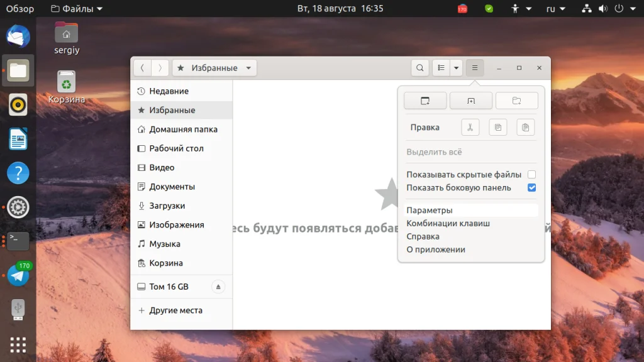
Task: Switch to list view toggle
Action: click(x=441, y=68)
